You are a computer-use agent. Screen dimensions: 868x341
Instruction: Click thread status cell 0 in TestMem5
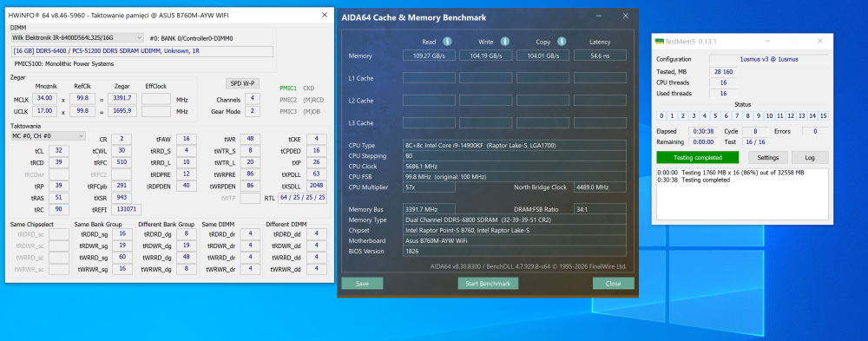click(661, 115)
